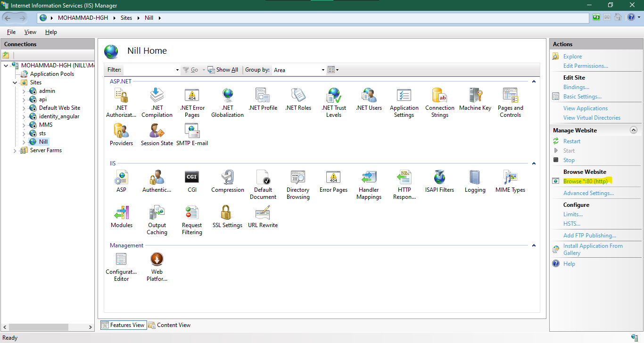The width and height of the screenshot is (644, 343).
Task: Select the MMS site
Action: [46, 125]
